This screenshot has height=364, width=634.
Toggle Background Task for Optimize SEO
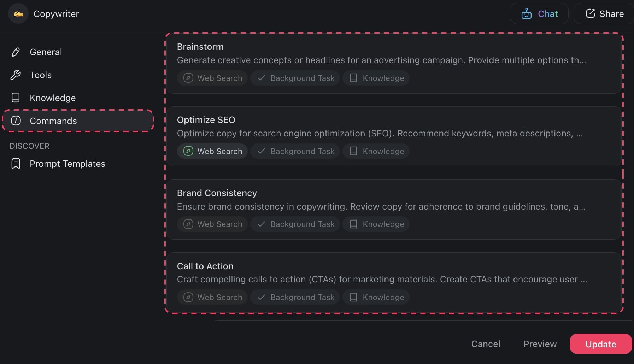point(295,151)
